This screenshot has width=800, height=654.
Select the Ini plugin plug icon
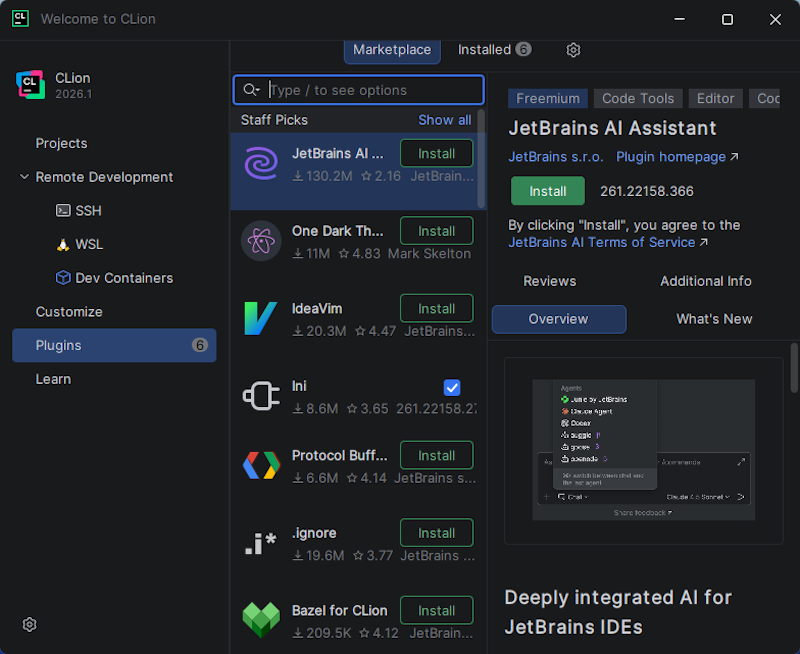(x=261, y=396)
